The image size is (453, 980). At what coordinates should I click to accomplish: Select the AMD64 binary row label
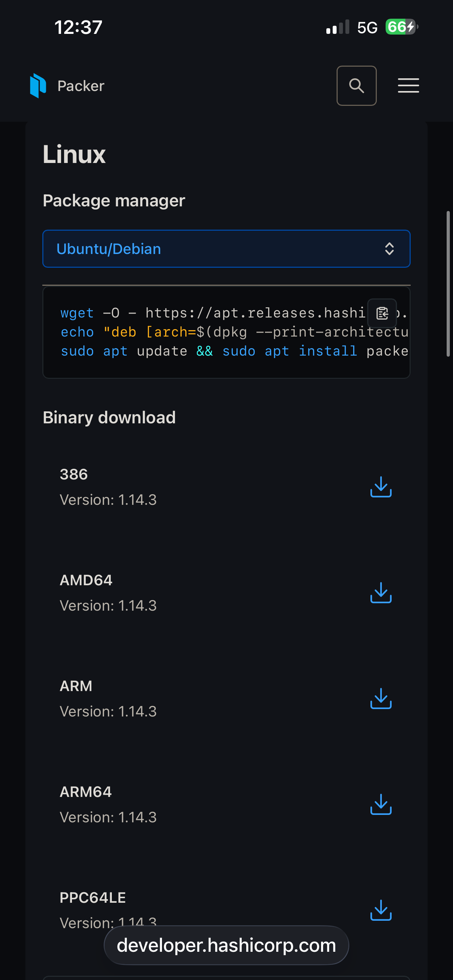86,580
